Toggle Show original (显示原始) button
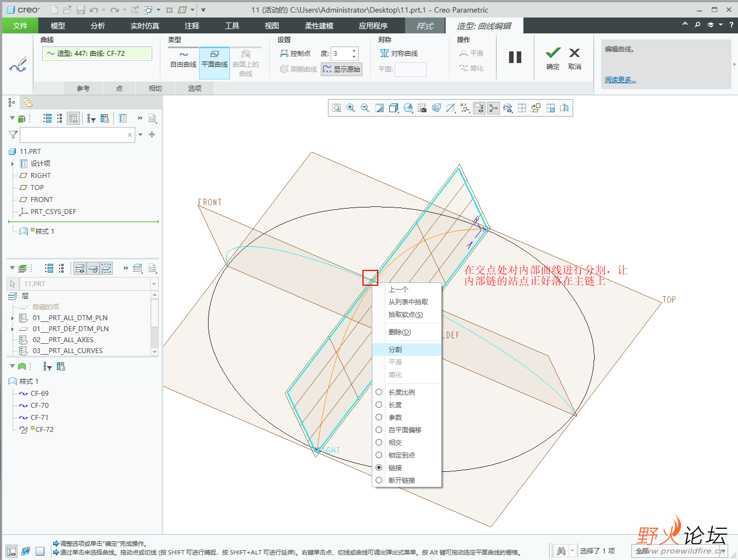738x560 pixels. click(x=342, y=69)
